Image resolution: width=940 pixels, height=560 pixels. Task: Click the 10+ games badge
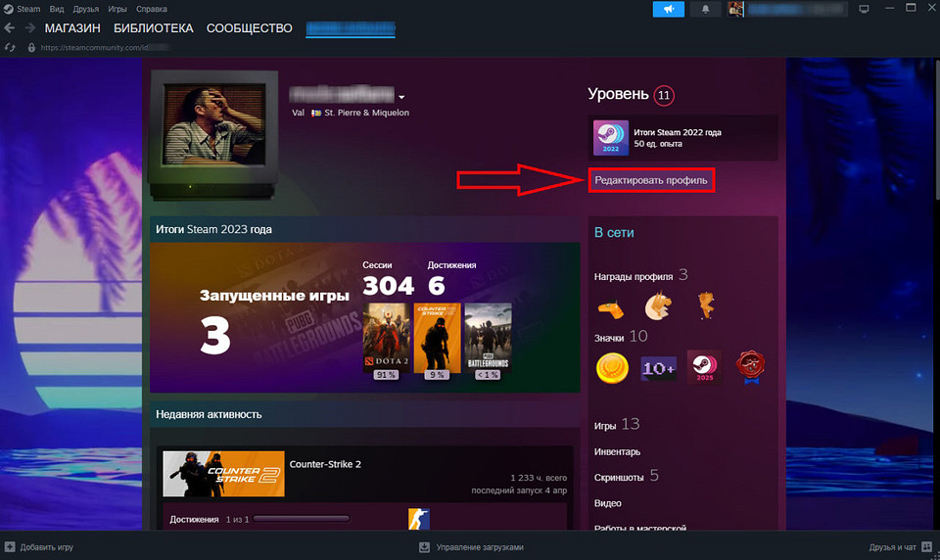pos(659,368)
